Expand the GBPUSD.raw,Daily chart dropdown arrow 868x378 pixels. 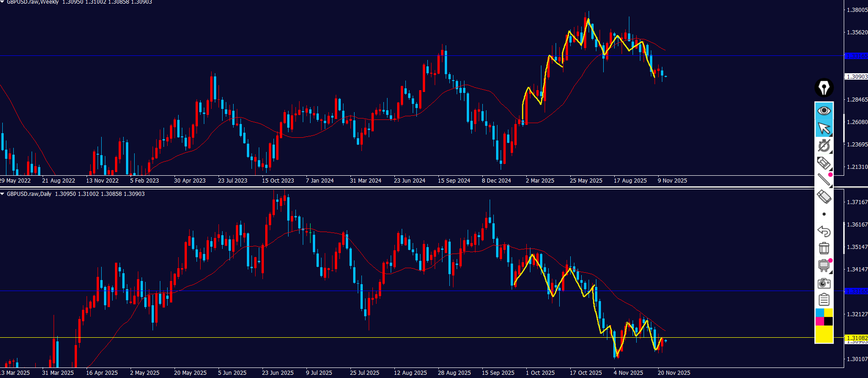pyautogui.click(x=2, y=194)
